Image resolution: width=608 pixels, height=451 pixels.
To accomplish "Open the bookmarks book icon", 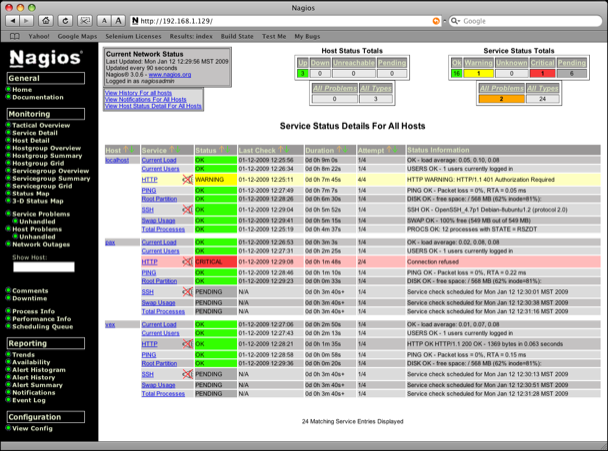I will (x=15, y=36).
